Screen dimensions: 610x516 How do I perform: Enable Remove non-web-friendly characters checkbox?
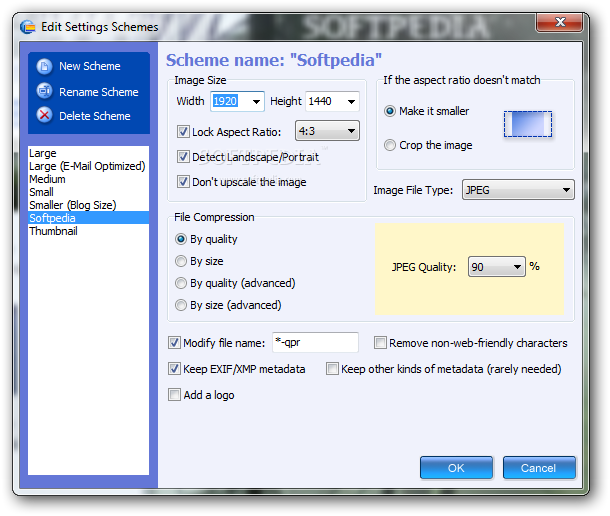pyautogui.click(x=380, y=342)
